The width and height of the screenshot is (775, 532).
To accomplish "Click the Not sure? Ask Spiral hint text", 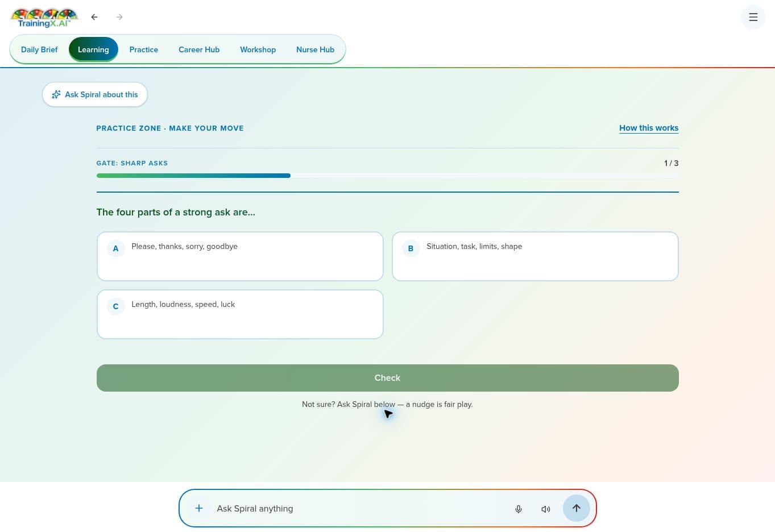I will point(387,404).
